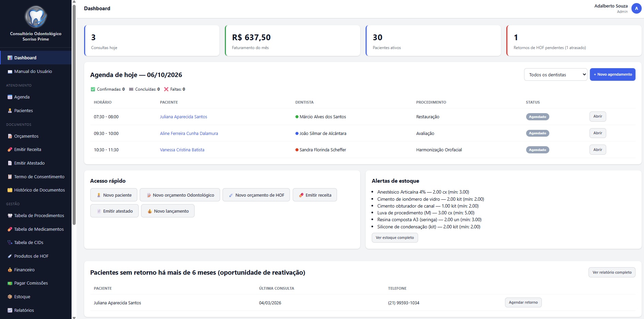Open Pacientes via its person icon
The image size is (644, 319).
pyautogui.click(x=10, y=111)
